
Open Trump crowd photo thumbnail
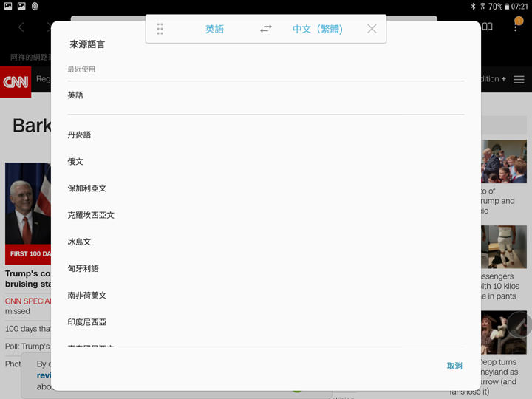pos(504,162)
